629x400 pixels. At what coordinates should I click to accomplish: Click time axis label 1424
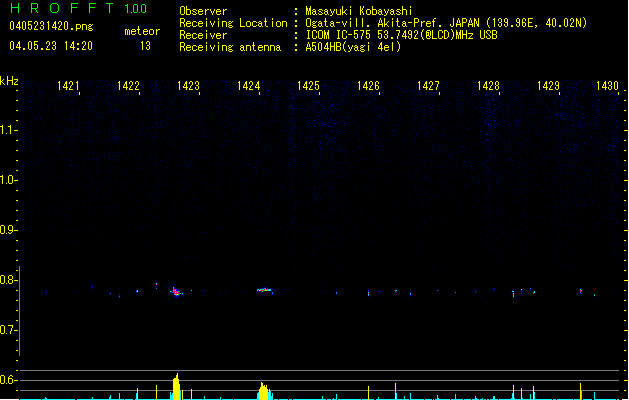coord(248,86)
